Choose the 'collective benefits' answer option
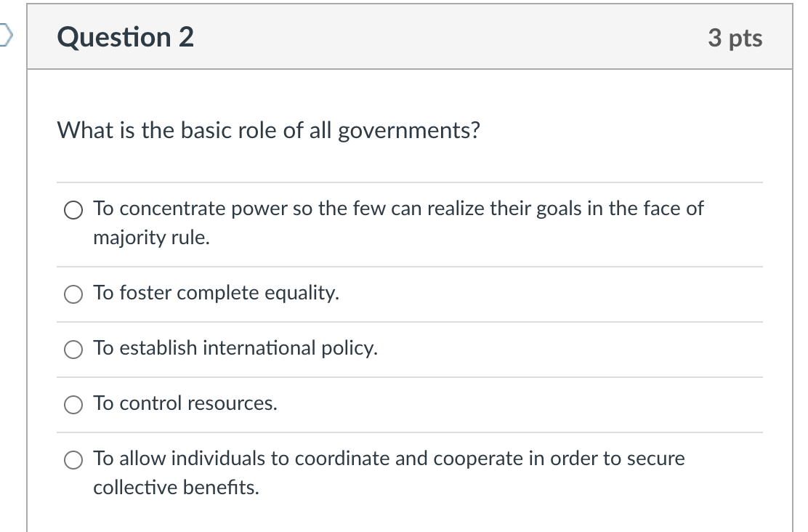 coord(73,459)
